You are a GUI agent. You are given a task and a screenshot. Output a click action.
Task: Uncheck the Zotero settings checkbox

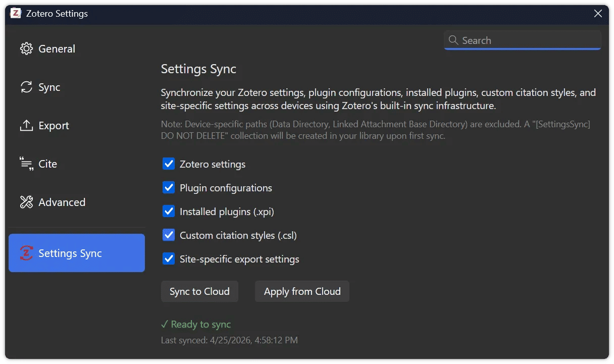pos(169,164)
